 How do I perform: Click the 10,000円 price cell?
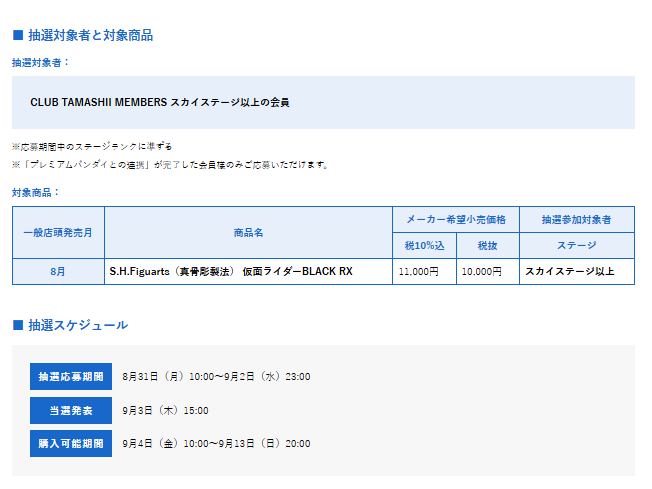coord(487,272)
